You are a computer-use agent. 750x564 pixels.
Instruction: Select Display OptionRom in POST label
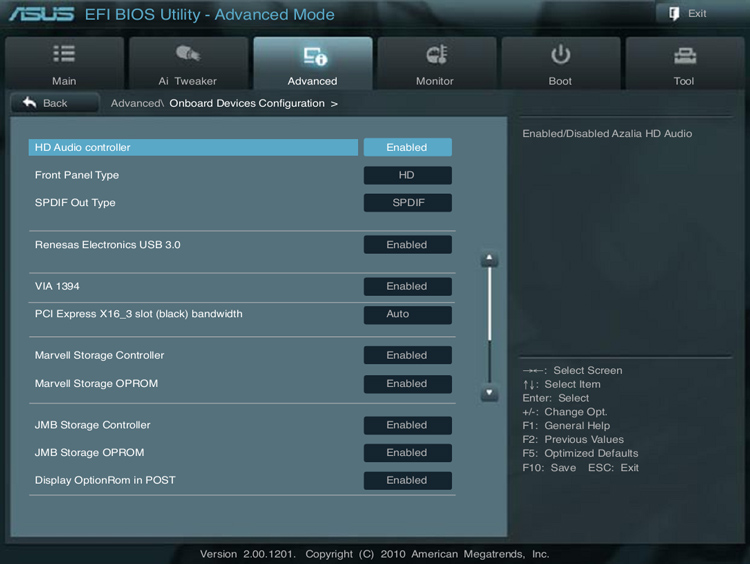point(105,480)
